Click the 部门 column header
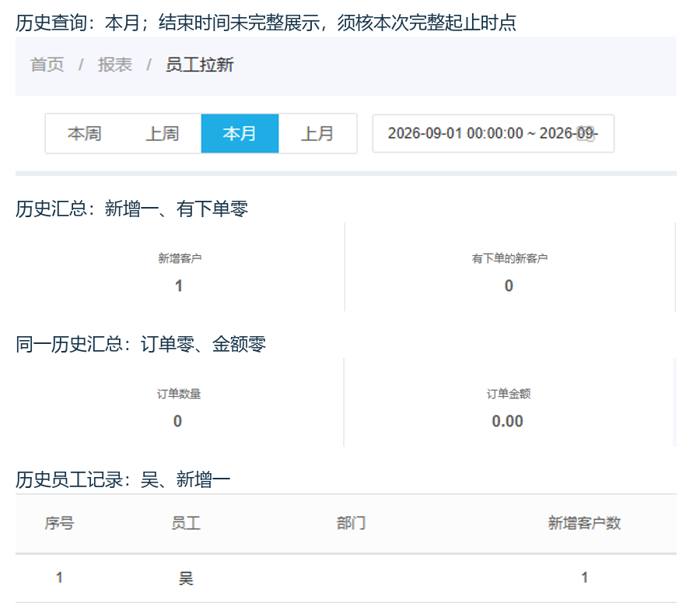The image size is (700, 607). [x=352, y=523]
